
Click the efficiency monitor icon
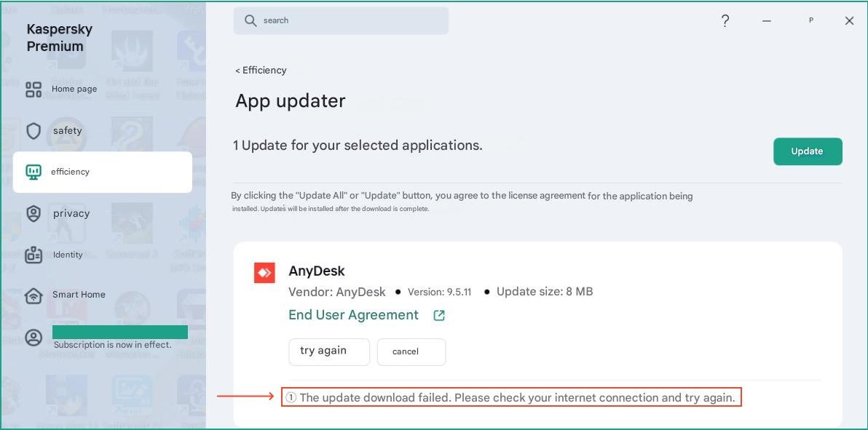pos(33,172)
